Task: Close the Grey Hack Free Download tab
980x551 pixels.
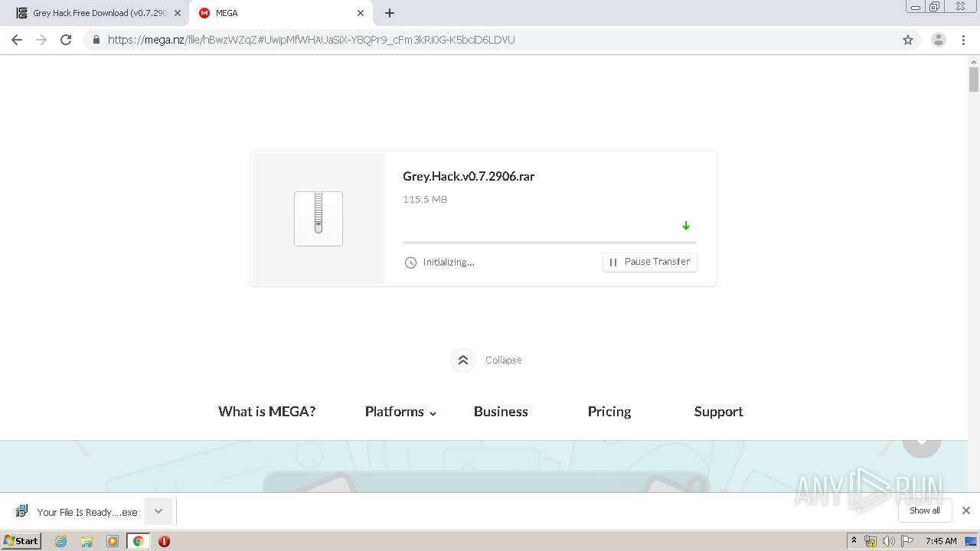Action: coord(178,13)
